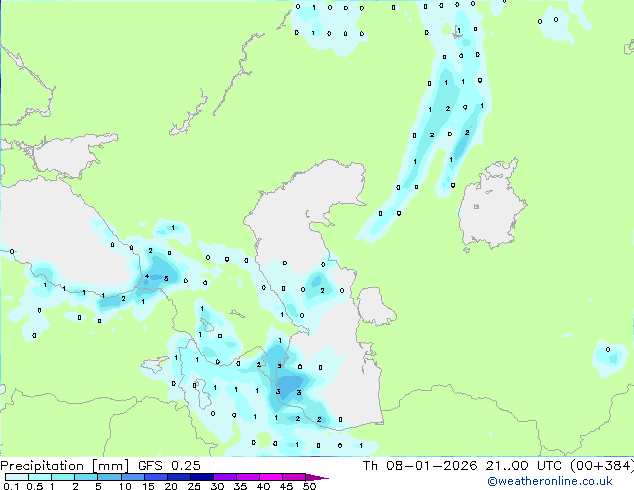Select the 5–10 mm legend color box
Image resolution: width=634 pixels, height=490 pixels.
point(109,477)
